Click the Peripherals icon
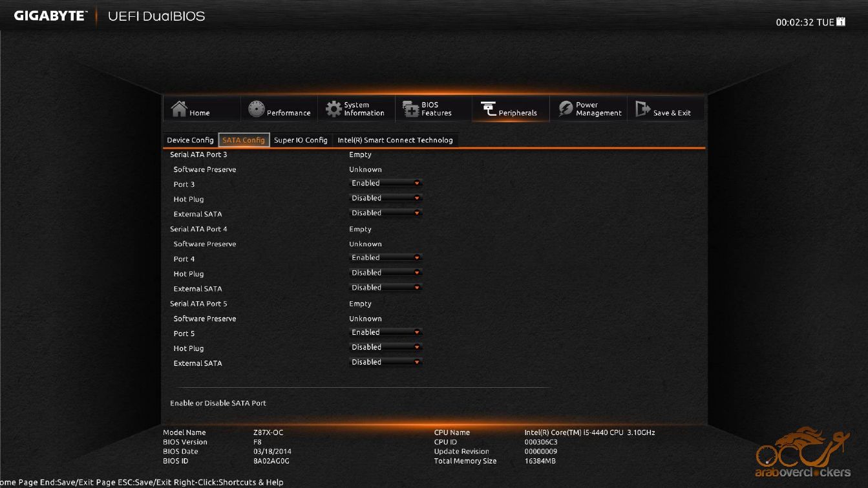The image size is (868, 488). (488, 109)
